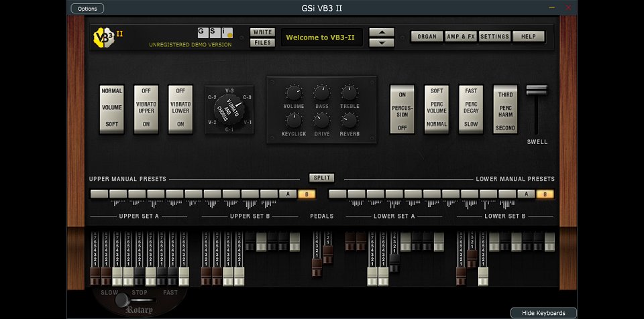The width and height of the screenshot is (644, 319).
Task: Select upper manual preset B
Action: point(307,194)
